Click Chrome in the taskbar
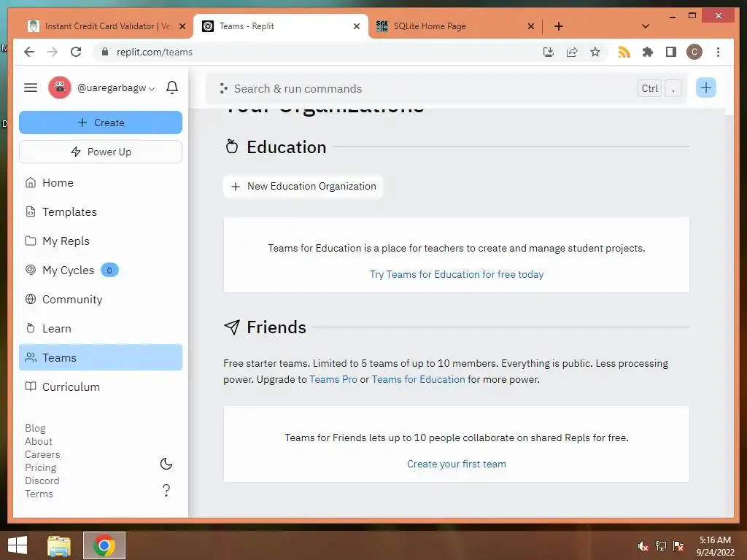Viewport: 747px width, 560px height. coord(104,545)
